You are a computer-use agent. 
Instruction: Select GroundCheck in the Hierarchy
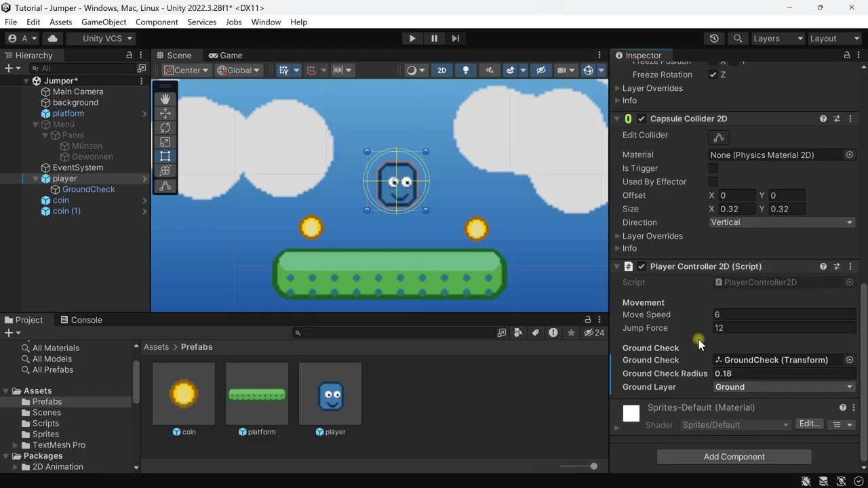coord(88,189)
